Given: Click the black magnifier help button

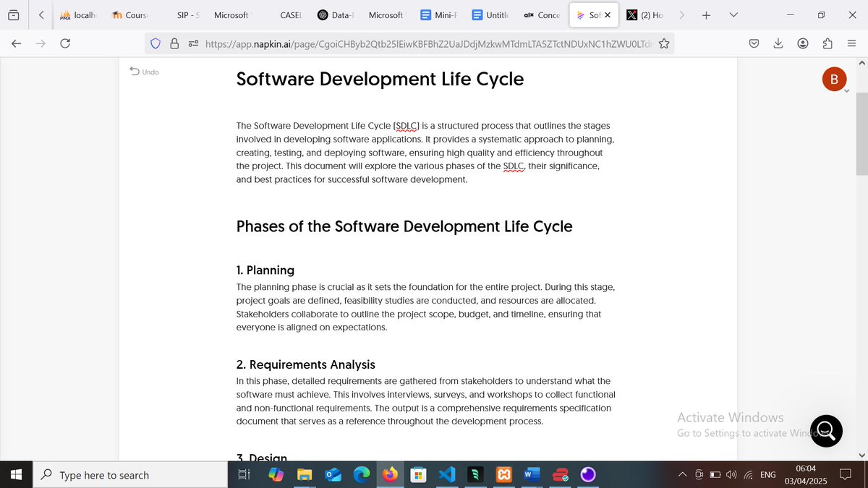Looking at the screenshot, I should (x=827, y=431).
